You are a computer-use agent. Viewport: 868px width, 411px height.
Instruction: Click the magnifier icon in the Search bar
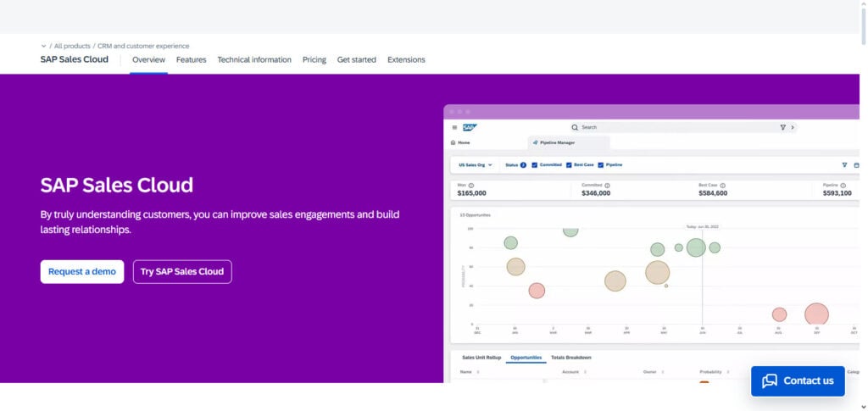[575, 127]
